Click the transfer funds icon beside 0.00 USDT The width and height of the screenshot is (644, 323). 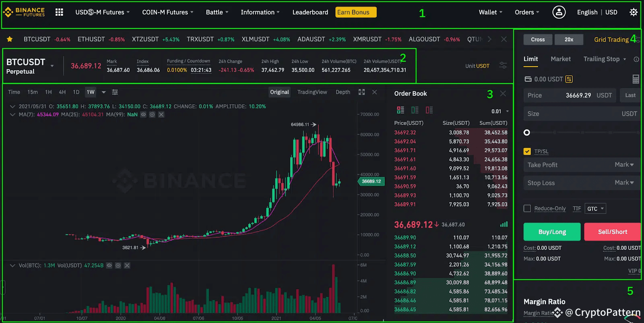[x=569, y=79]
